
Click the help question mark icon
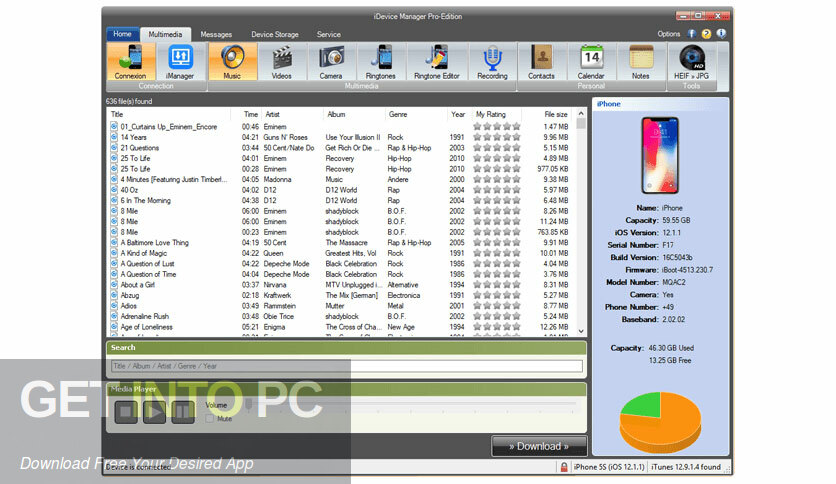(x=706, y=34)
